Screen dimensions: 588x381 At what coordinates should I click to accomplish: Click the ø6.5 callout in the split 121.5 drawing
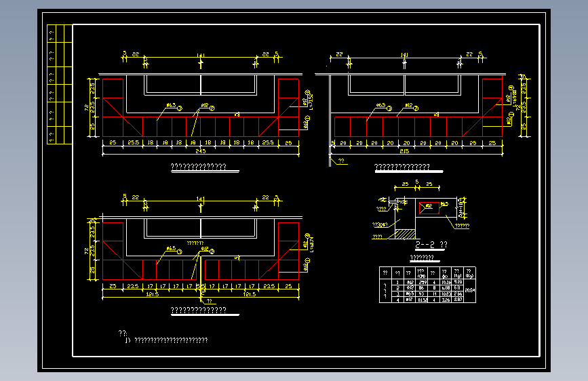pyautogui.click(x=171, y=249)
